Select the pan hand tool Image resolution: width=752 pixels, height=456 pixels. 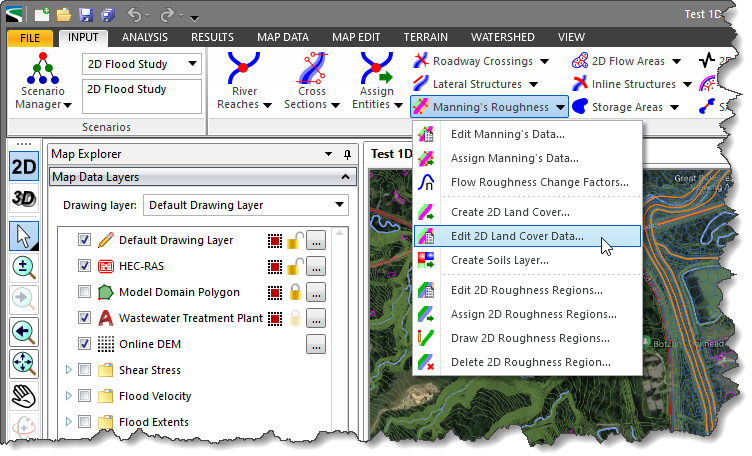coord(24,396)
